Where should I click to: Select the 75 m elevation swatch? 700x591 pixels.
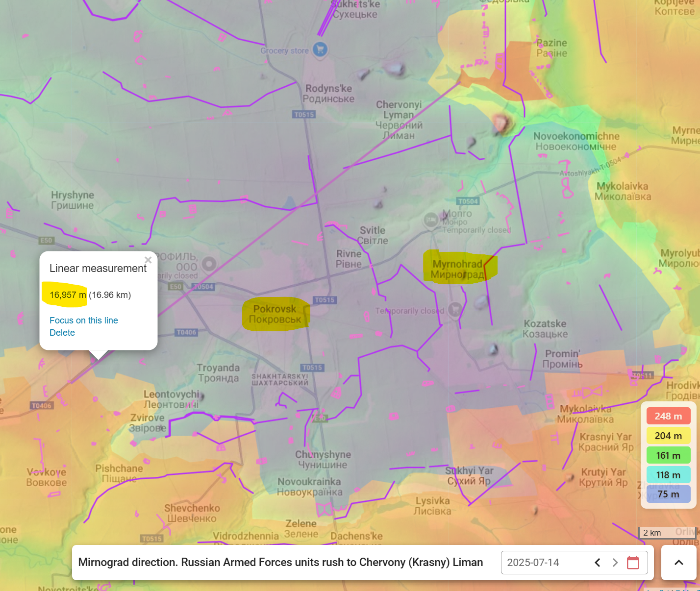[668, 494]
